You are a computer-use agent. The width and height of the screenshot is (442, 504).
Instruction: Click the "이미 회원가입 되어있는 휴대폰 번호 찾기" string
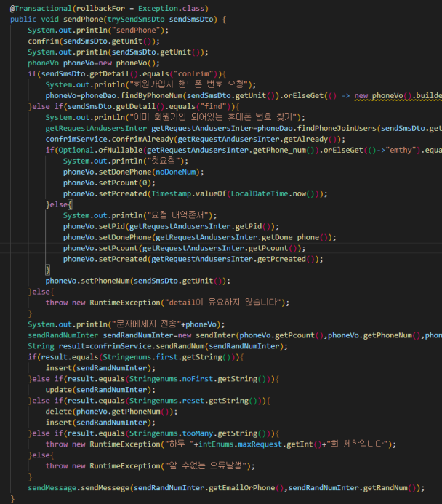[x=213, y=117]
